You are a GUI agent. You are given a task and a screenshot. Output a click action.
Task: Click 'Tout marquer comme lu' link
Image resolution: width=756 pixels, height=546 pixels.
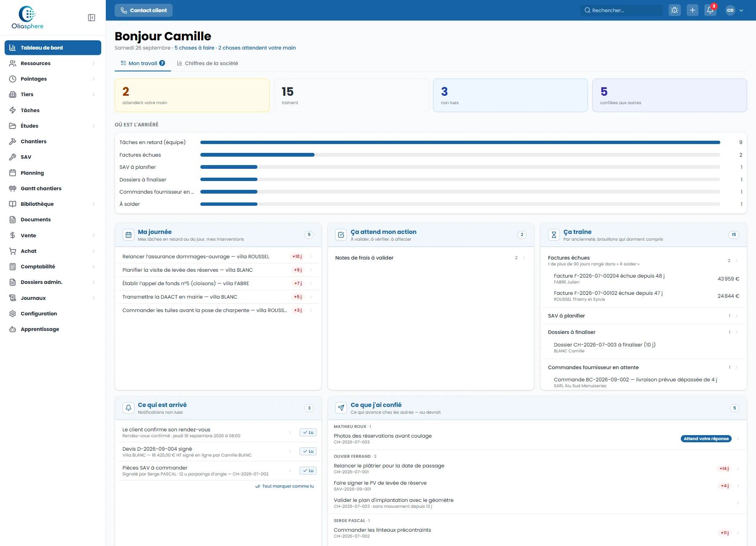[284, 486]
